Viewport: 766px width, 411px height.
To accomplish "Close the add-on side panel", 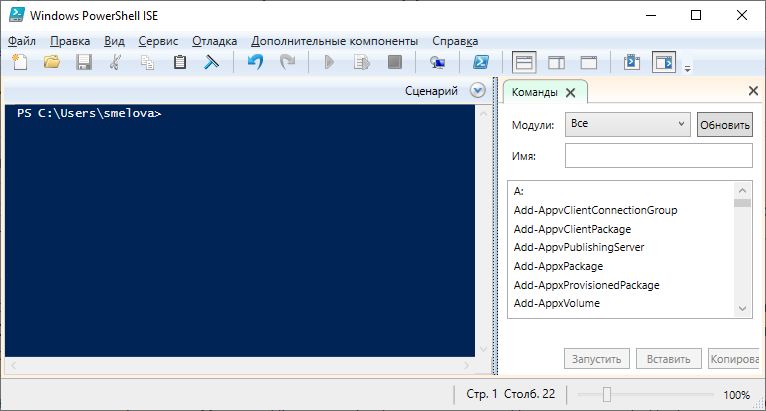I will click(753, 90).
